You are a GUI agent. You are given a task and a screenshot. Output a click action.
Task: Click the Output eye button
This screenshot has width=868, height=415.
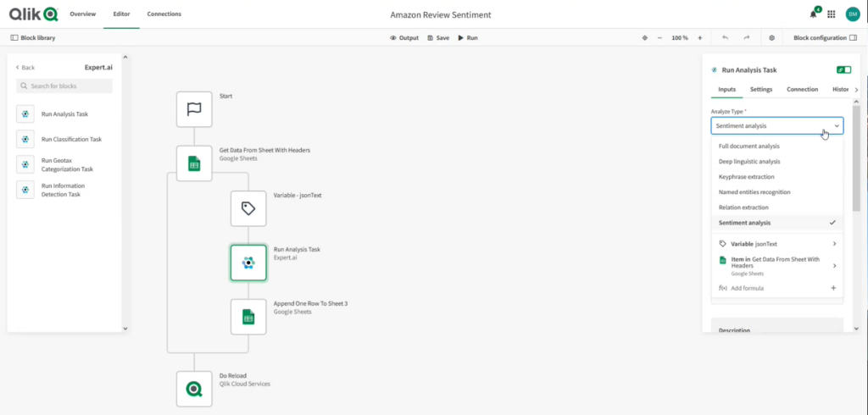tap(404, 37)
